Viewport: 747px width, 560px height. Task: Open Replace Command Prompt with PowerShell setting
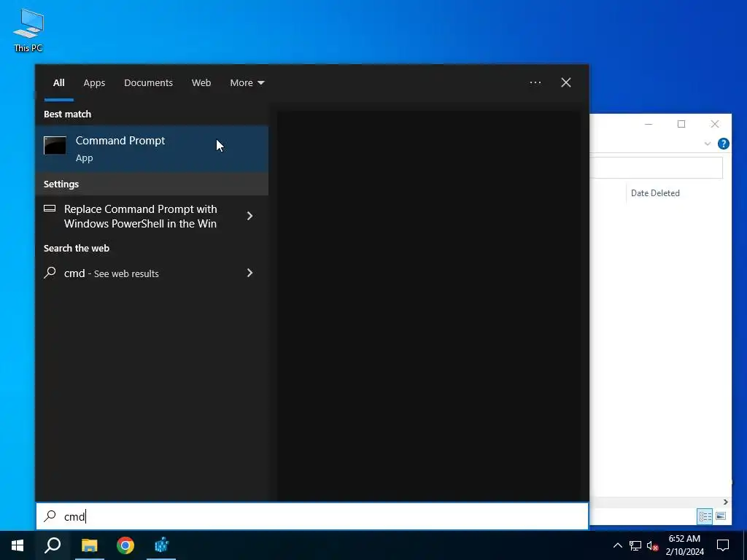(141, 216)
